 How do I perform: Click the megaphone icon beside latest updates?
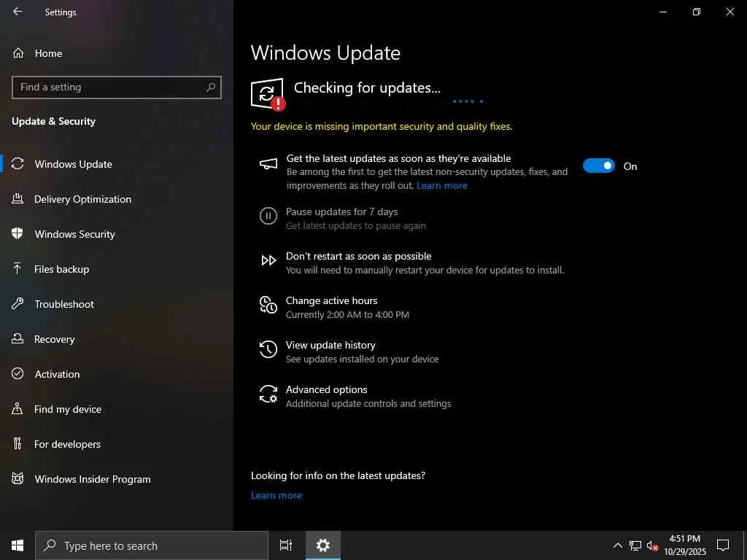[x=268, y=164]
